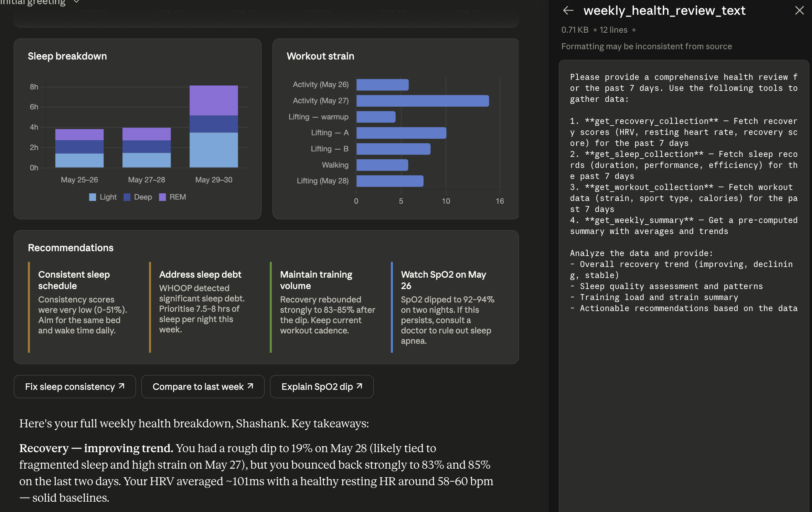Click the May 29–30 axis label
The height and width of the screenshot is (512, 812).
point(214,180)
